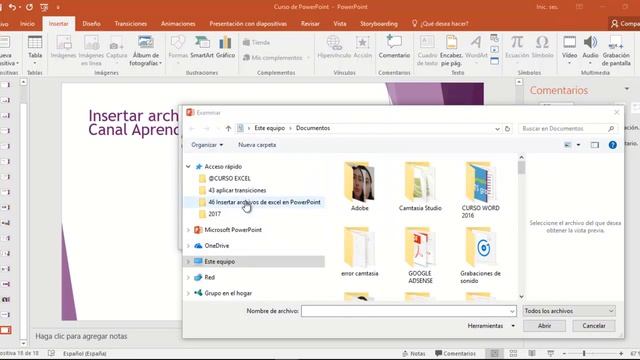This screenshot has height=360, width=640.
Task: Click Notas in the status bar
Action: point(414,353)
